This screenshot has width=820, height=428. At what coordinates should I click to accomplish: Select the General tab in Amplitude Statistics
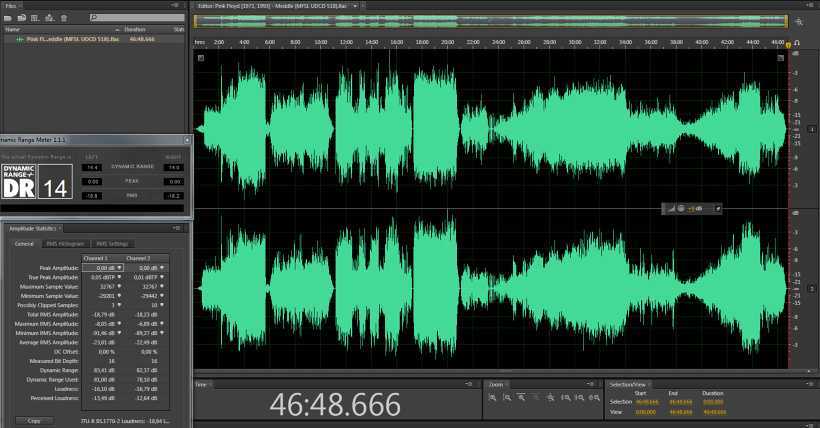(x=24, y=244)
